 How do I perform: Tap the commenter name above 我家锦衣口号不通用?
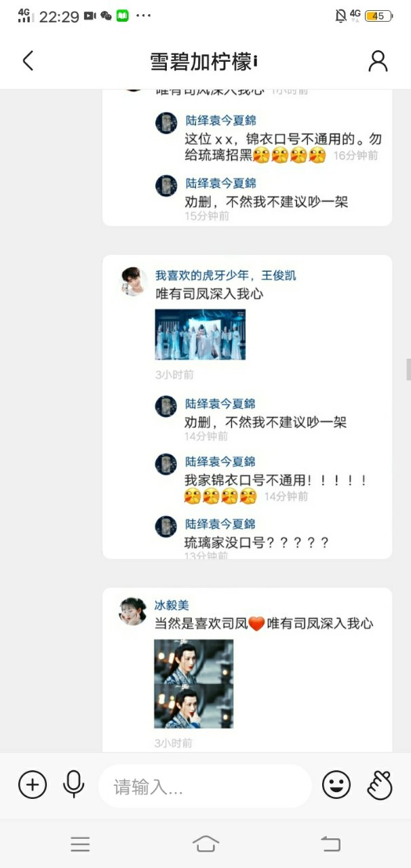tap(220, 462)
